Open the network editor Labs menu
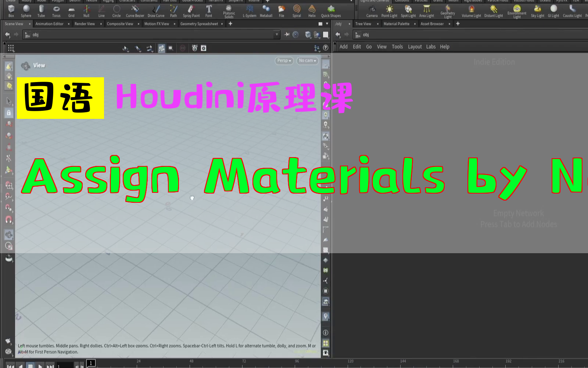This screenshot has height=368, width=588. click(431, 47)
